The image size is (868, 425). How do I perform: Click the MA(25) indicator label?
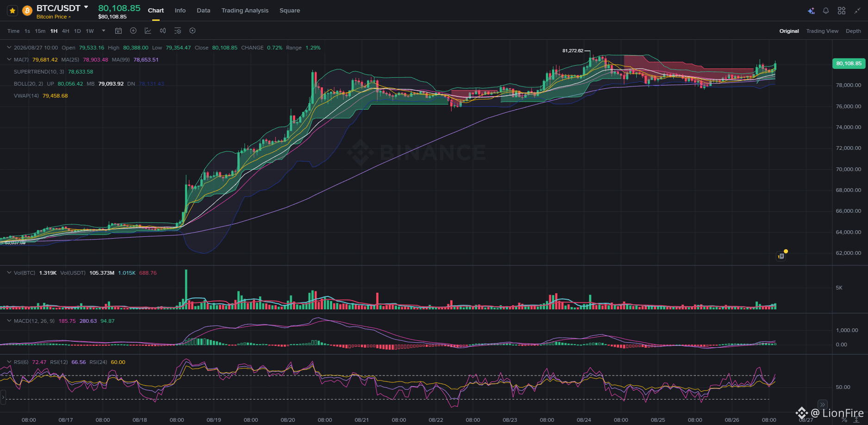70,60
